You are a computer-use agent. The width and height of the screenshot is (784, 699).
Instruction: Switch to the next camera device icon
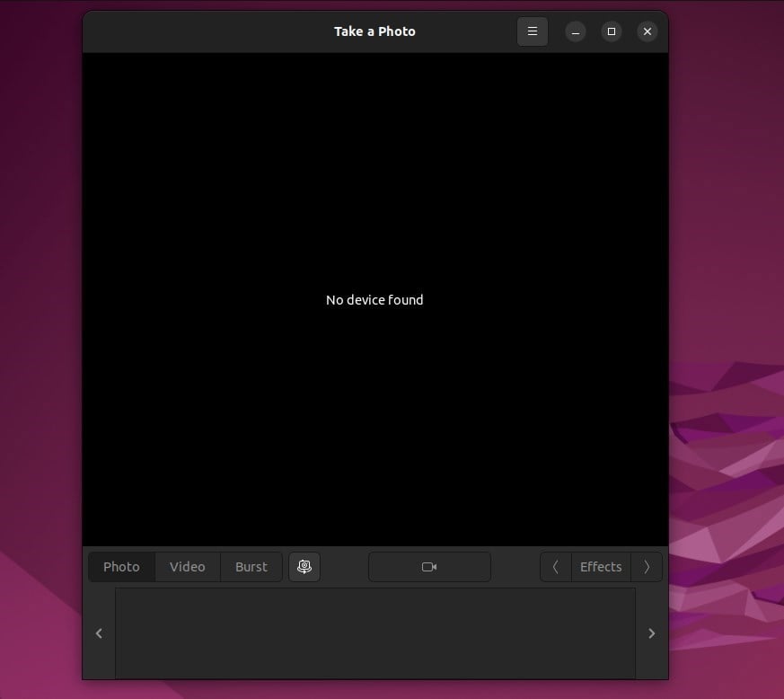pyautogui.click(x=304, y=567)
